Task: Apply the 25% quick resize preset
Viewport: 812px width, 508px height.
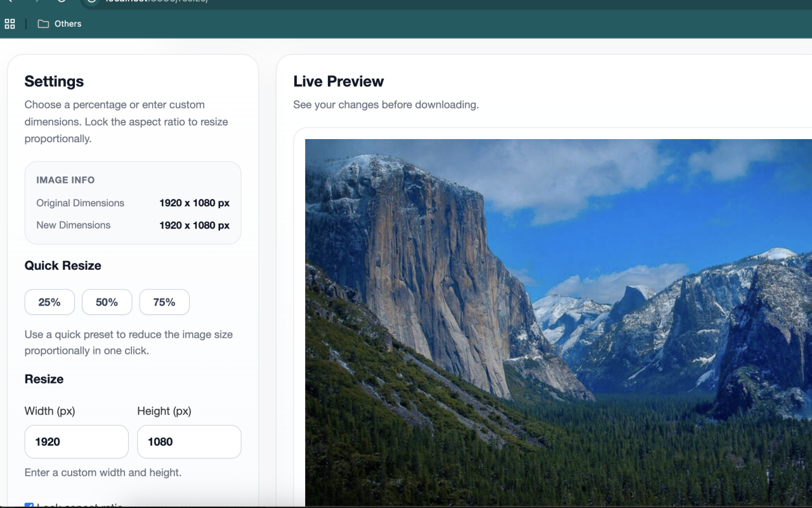Action: pos(49,302)
